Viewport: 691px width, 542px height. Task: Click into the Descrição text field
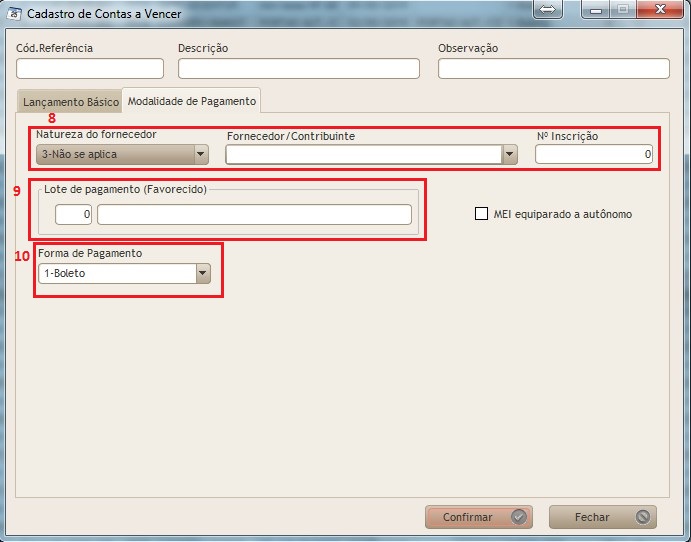298,68
